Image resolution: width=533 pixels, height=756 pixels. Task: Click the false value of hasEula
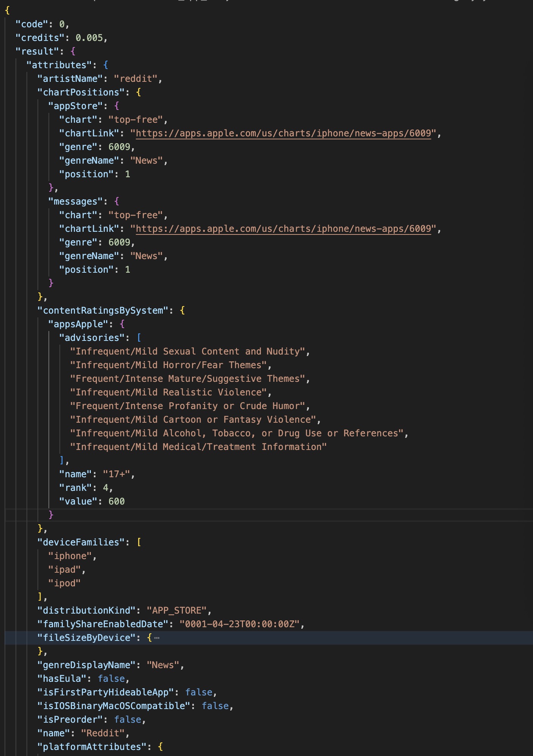111,679
